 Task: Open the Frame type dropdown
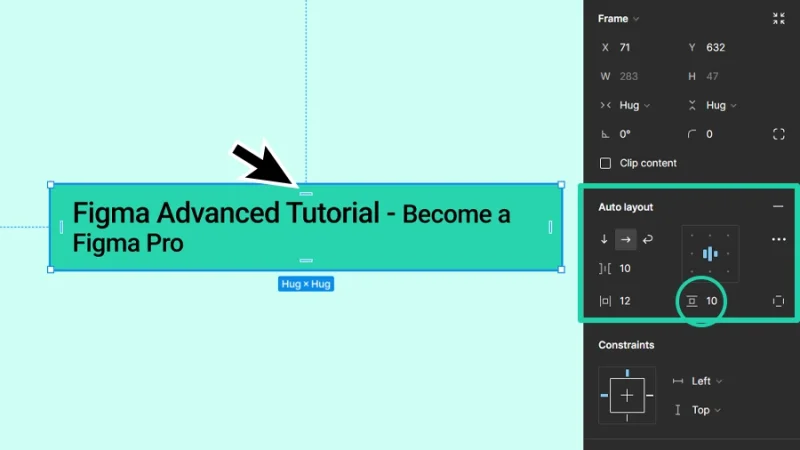[618, 19]
